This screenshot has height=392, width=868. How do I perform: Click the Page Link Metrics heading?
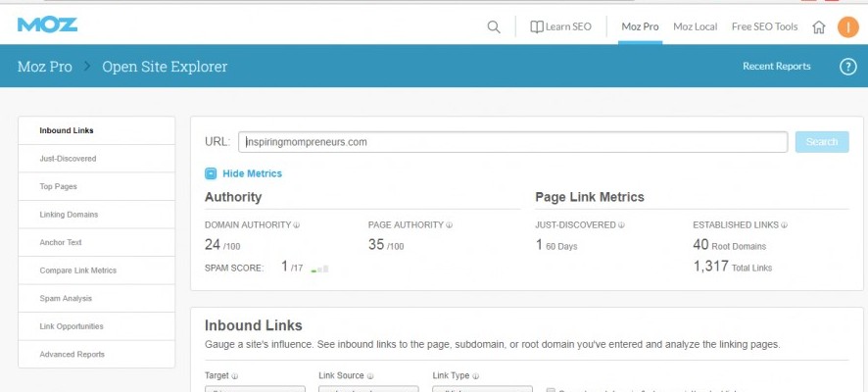click(590, 197)
